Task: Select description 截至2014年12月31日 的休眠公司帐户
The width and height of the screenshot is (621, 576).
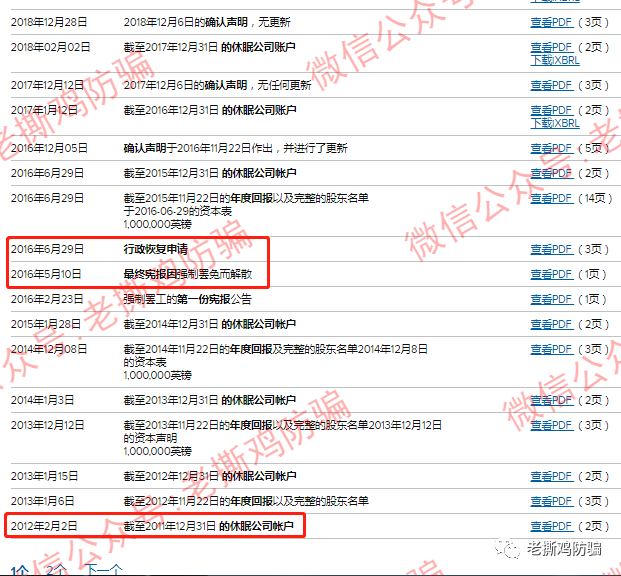Action: coord(210,324)
